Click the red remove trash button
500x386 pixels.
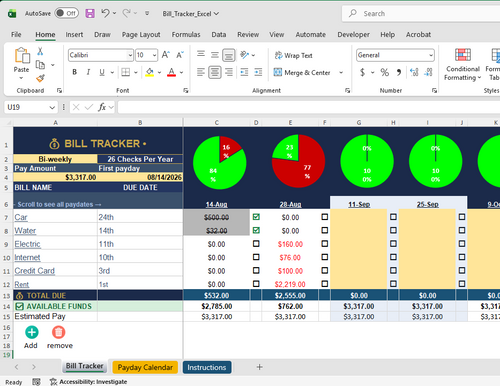(59, 332)
